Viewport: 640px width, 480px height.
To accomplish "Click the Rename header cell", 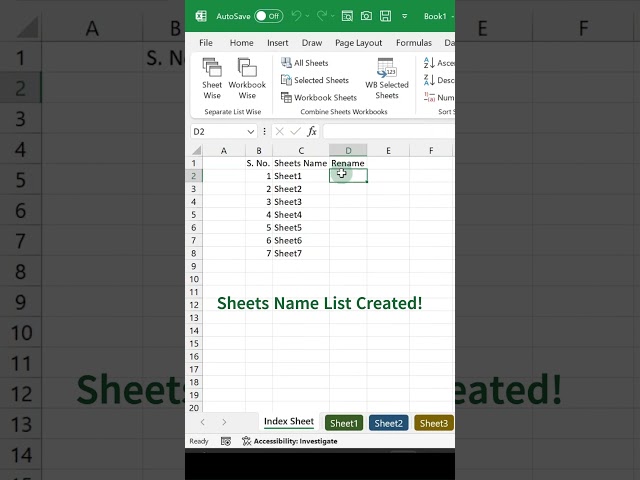I will [x=348, y=163].
